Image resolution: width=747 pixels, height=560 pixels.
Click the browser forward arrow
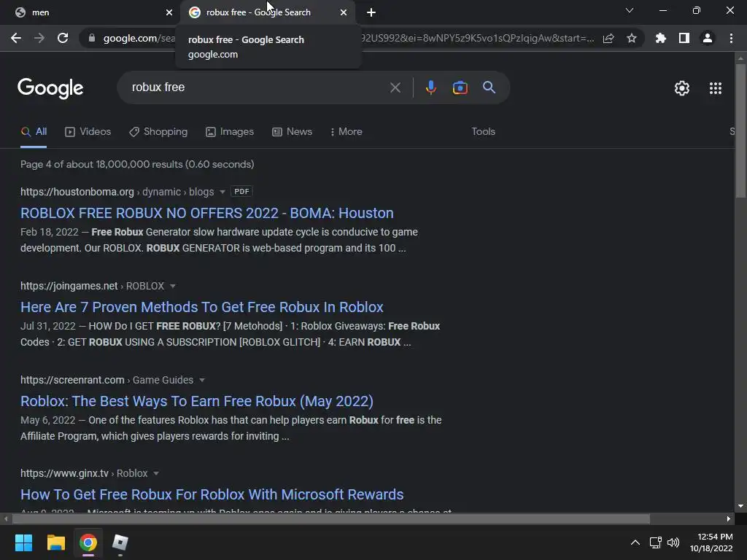(39, 38)
